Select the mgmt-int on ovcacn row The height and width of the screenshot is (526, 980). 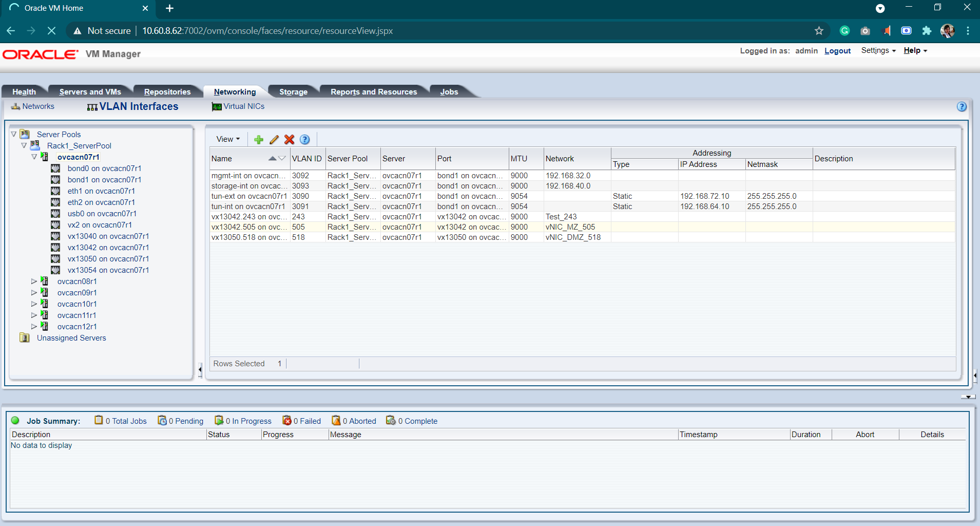(582, 176)
